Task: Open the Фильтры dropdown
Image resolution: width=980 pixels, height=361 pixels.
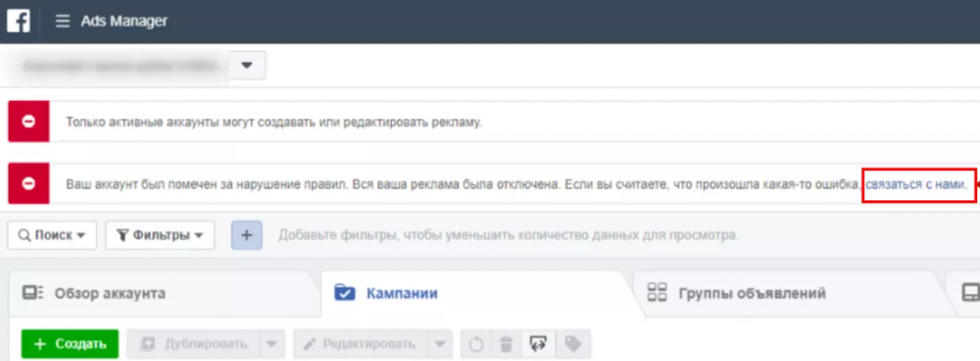Action: click(x=160, y=235)
